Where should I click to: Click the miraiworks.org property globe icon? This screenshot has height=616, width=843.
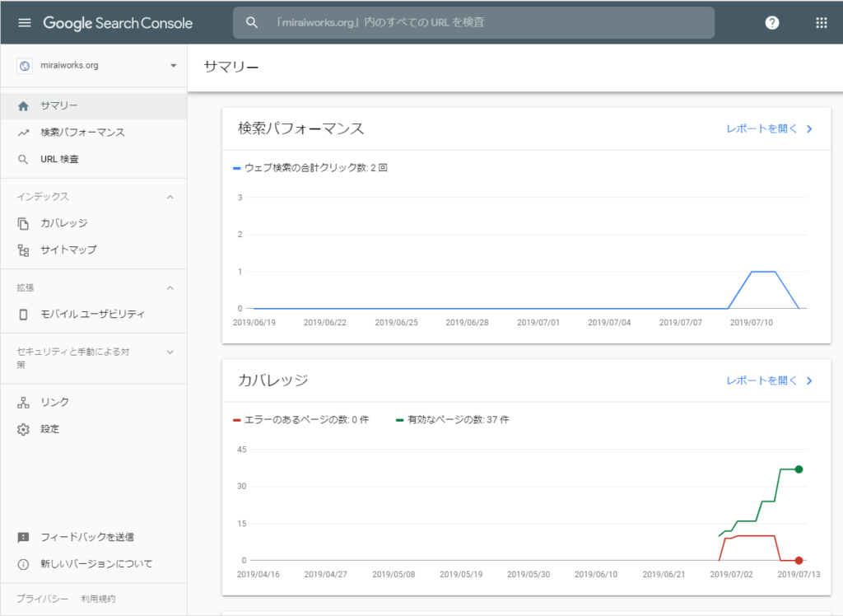click(25, 66)
